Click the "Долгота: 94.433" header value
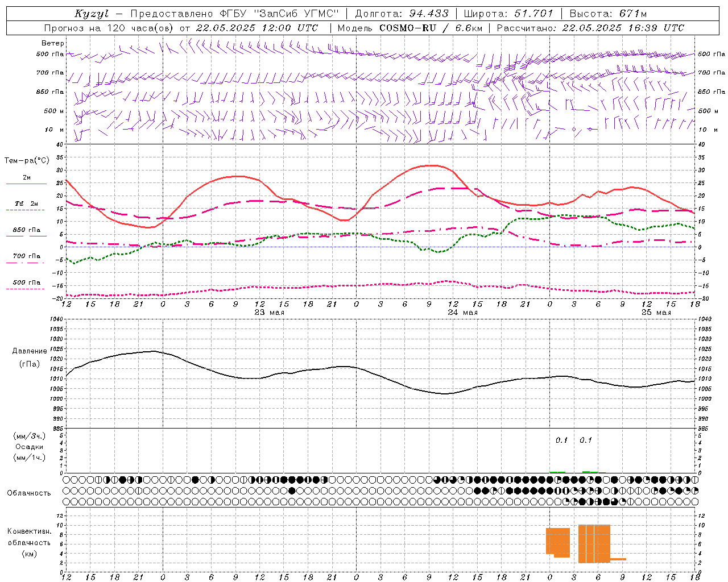The width and height of the screenshot is (728, 582). [402, 14]
